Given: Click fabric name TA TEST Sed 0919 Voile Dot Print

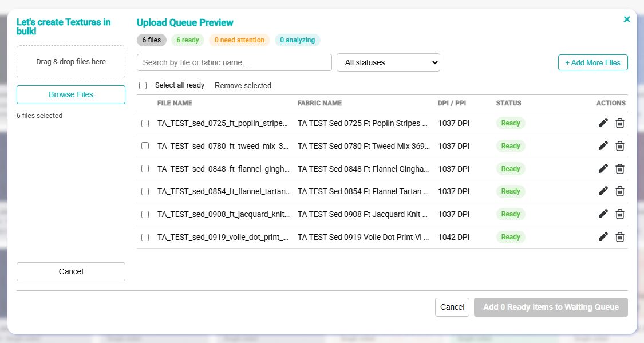Looking at the screenshot, I should 363,238.
